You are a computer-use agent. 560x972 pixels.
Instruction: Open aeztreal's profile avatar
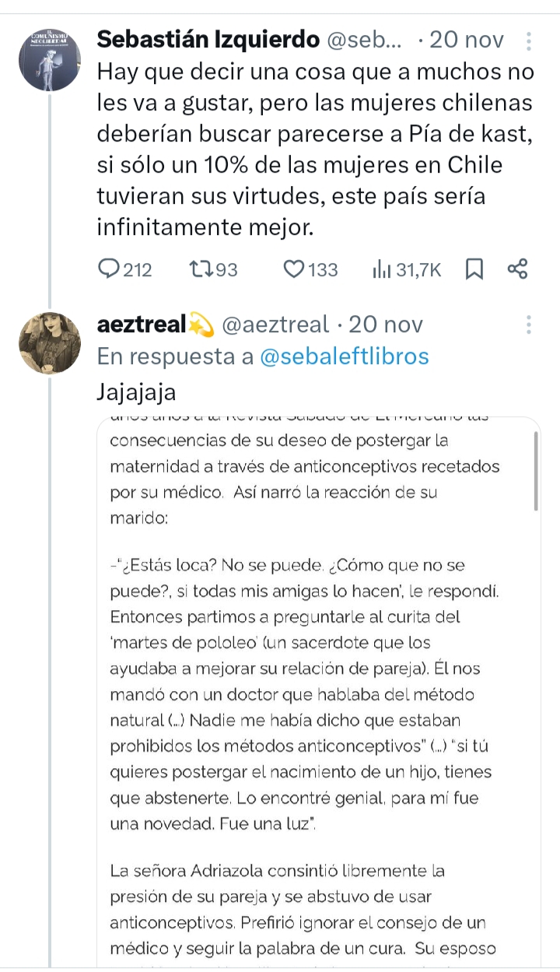[50, 343]
